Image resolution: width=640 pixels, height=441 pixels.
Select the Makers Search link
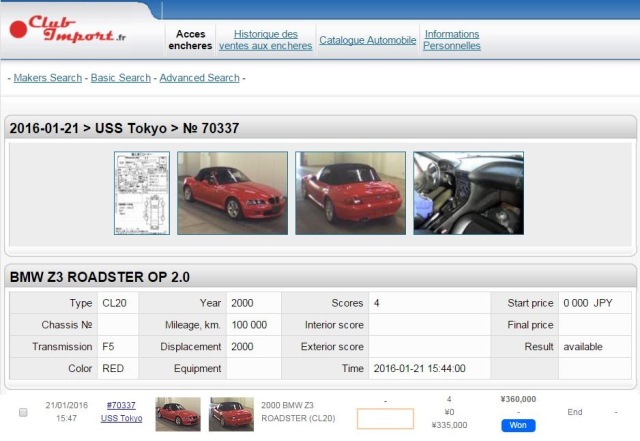[x=47, y=78]
